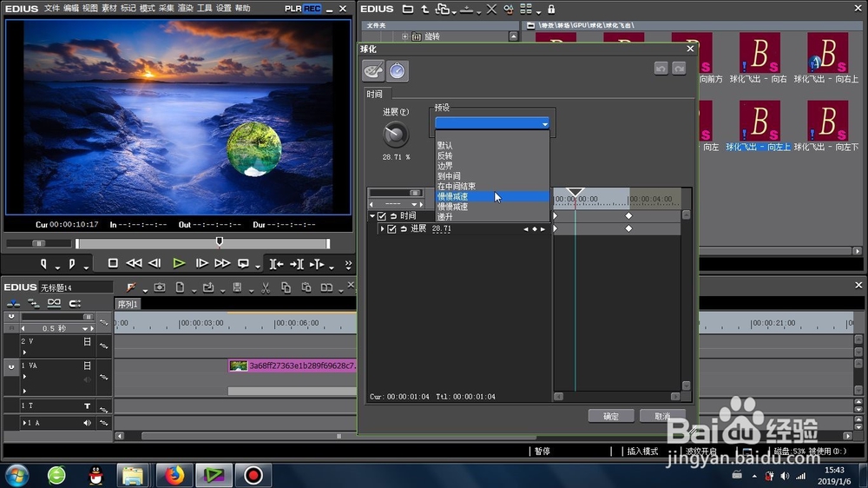Click the green Play button
The image size is (868, 488).
(178, 264)
